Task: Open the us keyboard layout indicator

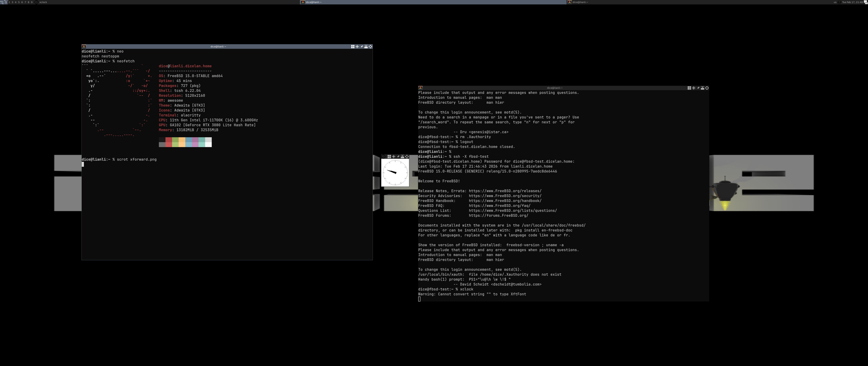Action: tap(835, 2)
